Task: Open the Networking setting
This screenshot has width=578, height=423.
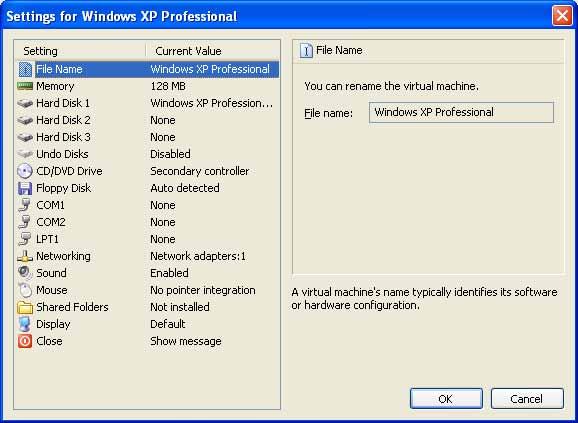Action: [63, 256]
